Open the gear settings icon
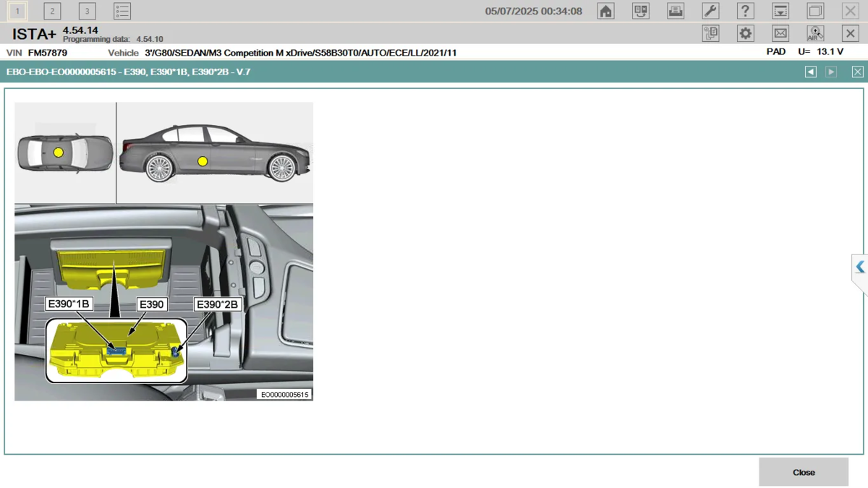 [x=745, y=33]
